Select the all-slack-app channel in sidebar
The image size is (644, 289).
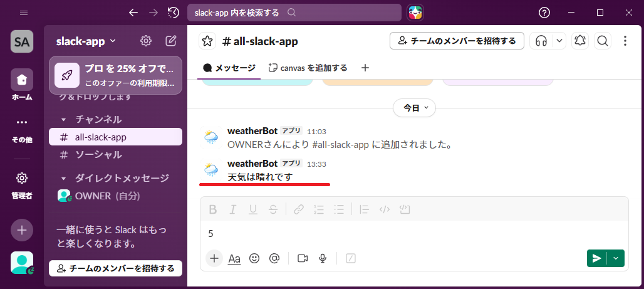[x=115, y=137]
